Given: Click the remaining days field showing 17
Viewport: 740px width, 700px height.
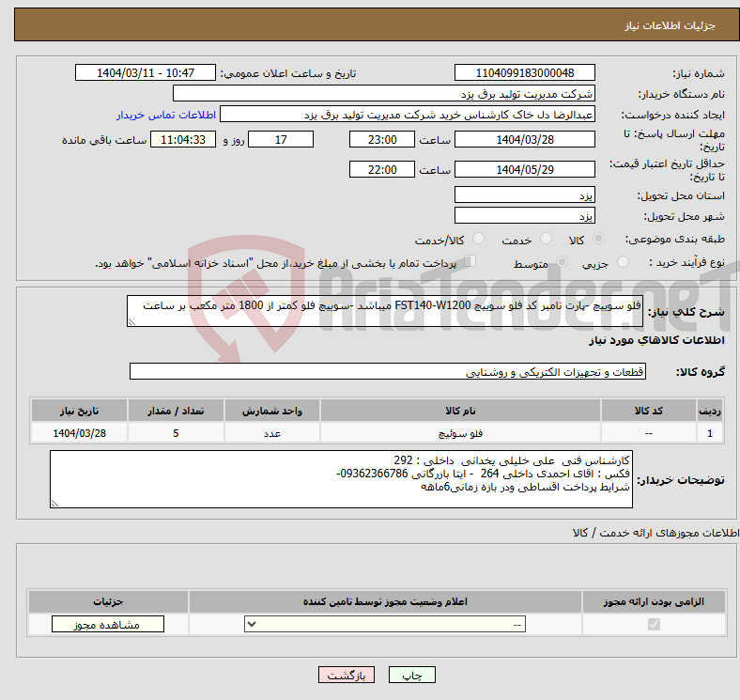Looking at the screenshot, I should pyautogui.click(x=281, y=140).
